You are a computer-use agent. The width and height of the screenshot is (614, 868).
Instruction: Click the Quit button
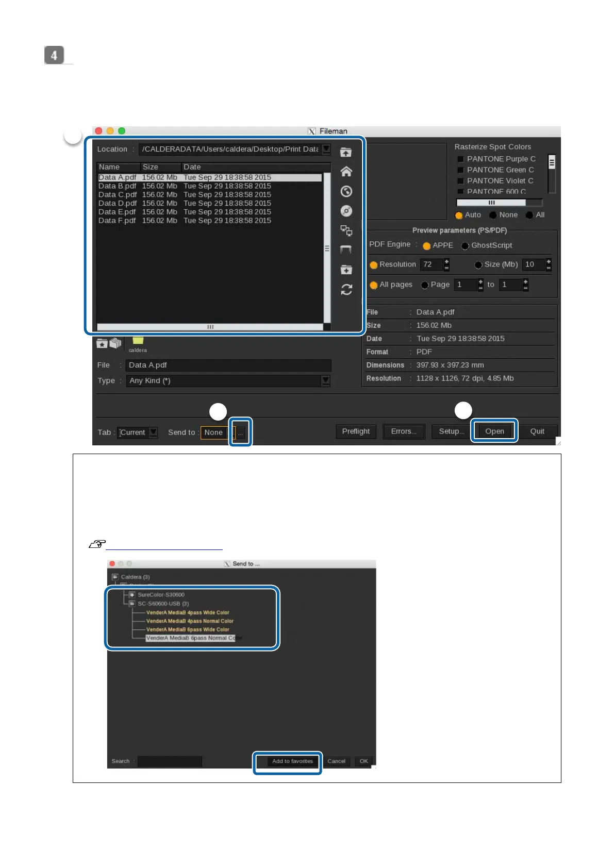(537, 431)
